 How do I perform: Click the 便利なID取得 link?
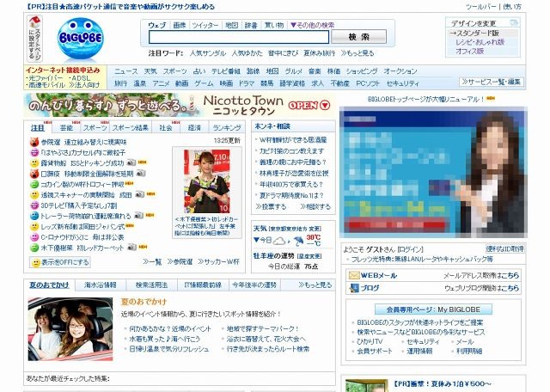point(504,248)
